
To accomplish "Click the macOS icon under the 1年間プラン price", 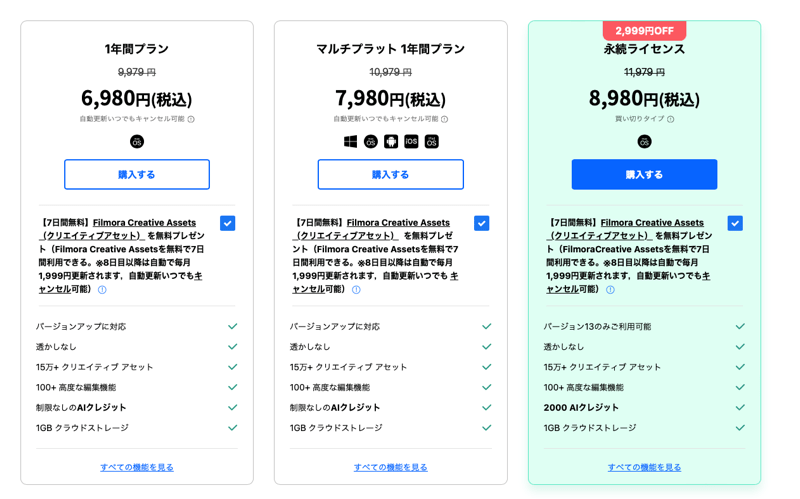I will (137, 141).
